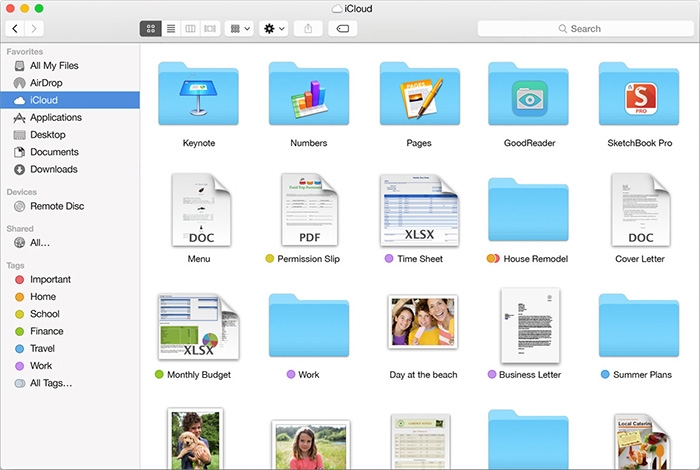This screenshot has width=700, height=470.
Task: Open the GoodReader folder
Action: click(x=529, y=94)
